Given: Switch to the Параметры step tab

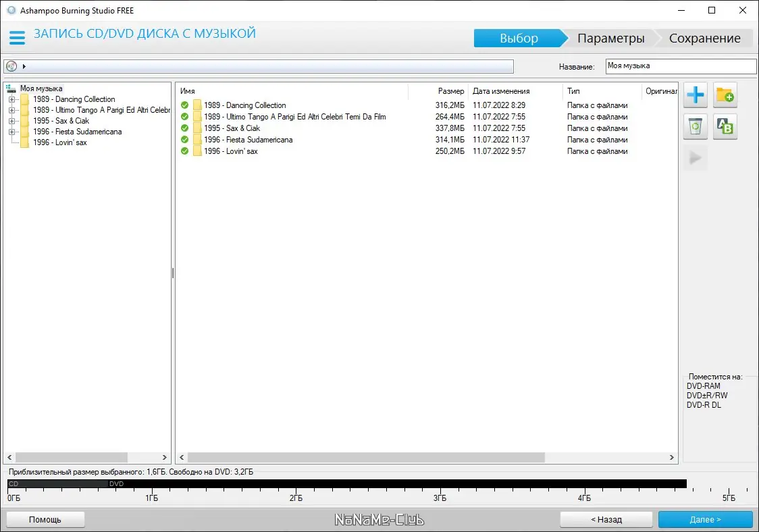Looking at the screenshot, I should [x=610, y=38].
